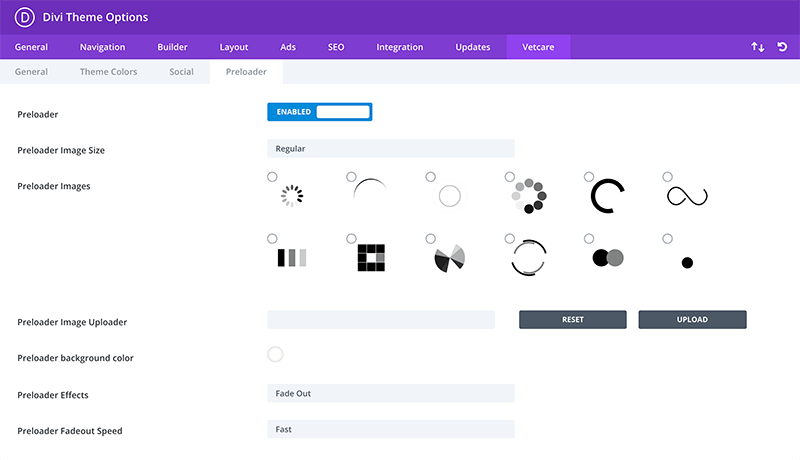The height and width of the screenshot is (460, 800).
Task: Select radio button for three bars
Action: (x=272, y=239)
